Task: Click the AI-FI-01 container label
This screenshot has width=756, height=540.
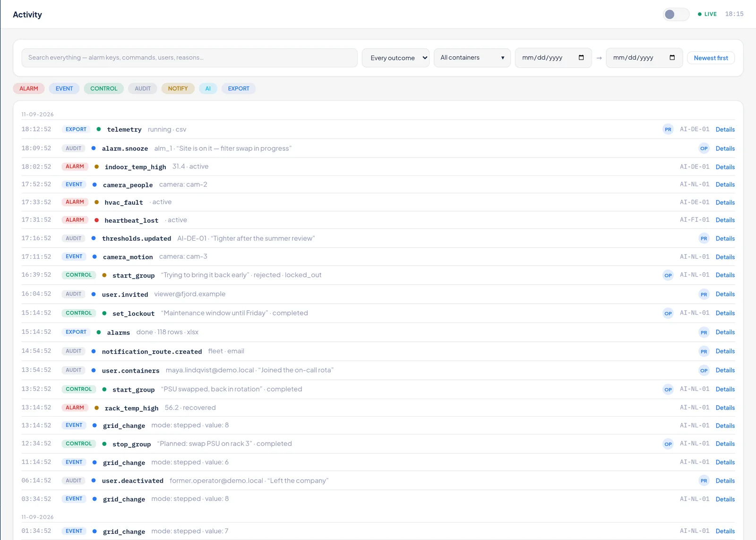Action: point(695,220)
